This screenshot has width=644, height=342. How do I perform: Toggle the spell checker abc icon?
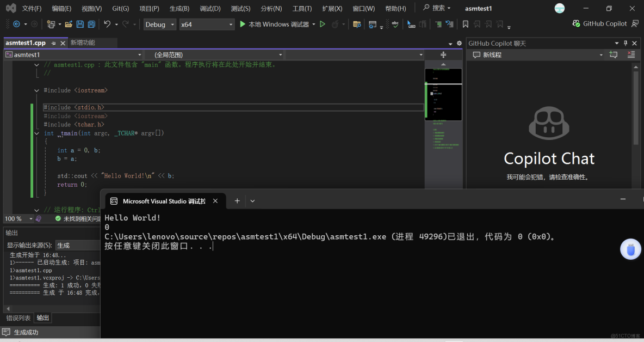395,23
